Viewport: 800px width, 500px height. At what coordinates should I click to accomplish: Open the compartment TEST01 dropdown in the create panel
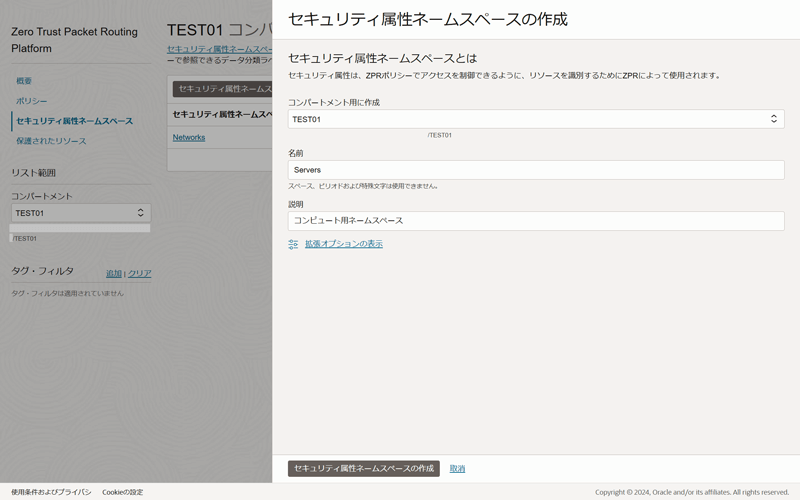tap(536, 119)
